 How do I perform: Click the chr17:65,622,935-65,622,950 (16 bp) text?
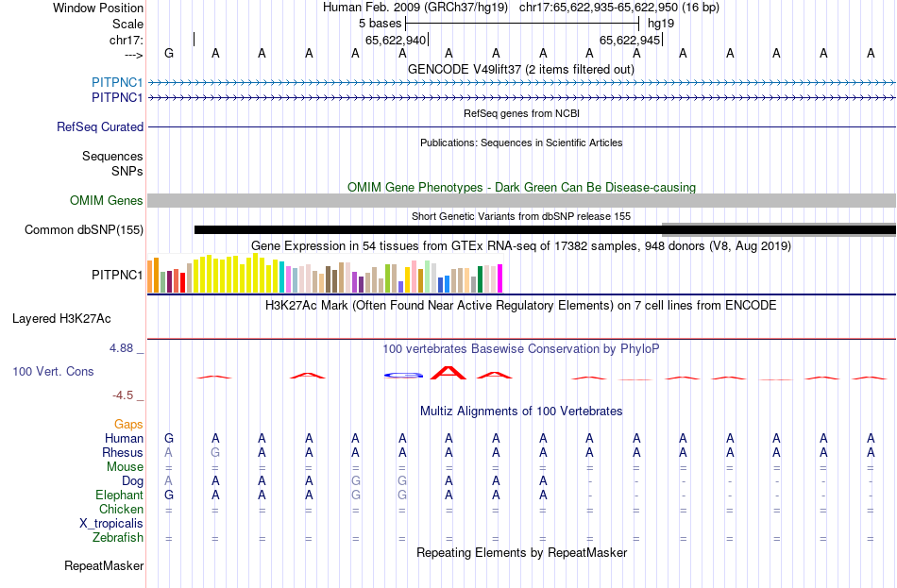[619, 8]
